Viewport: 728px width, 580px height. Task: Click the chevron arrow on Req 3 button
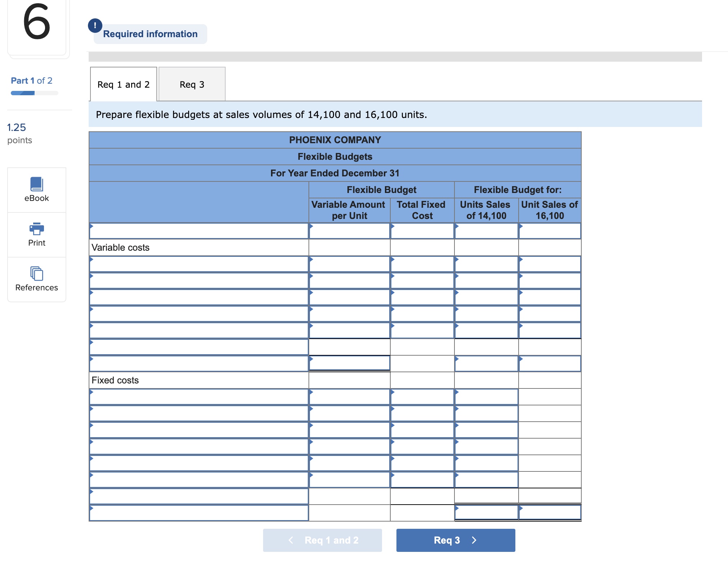click(474, 540)
